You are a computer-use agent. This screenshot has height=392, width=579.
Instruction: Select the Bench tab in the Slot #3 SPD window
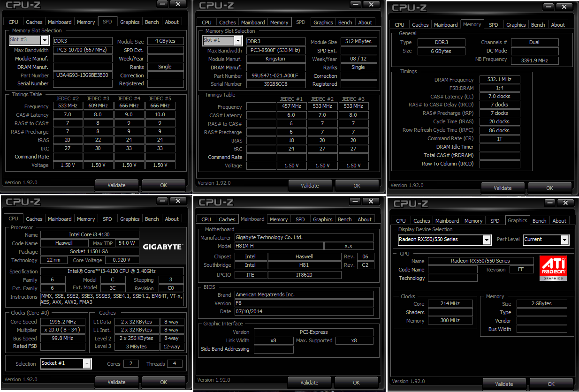click(152, 22)
